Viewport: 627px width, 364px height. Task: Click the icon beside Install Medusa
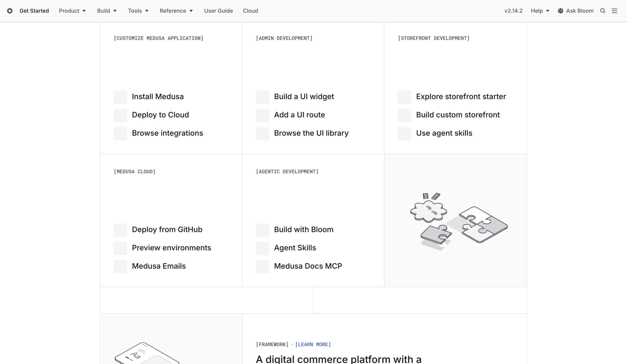point(120,97)
